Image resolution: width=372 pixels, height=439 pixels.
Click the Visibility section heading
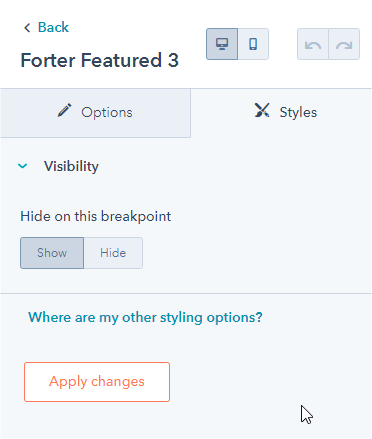[71, 166]
